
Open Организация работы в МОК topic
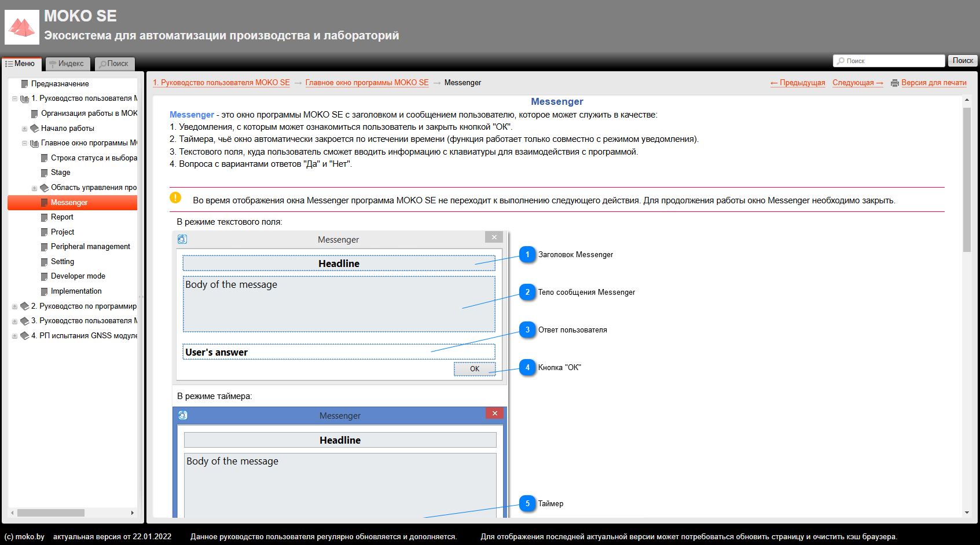(x=89, y=114)
